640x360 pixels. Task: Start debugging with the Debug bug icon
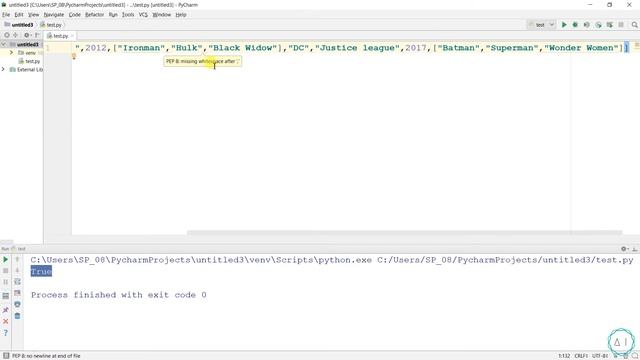[575, 25]
